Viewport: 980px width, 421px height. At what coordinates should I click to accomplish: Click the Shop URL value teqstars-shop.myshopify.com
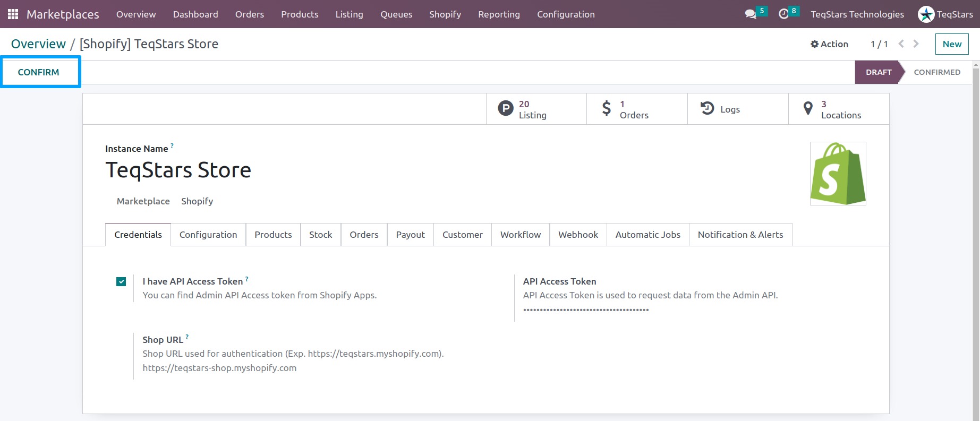pos(219,368)
